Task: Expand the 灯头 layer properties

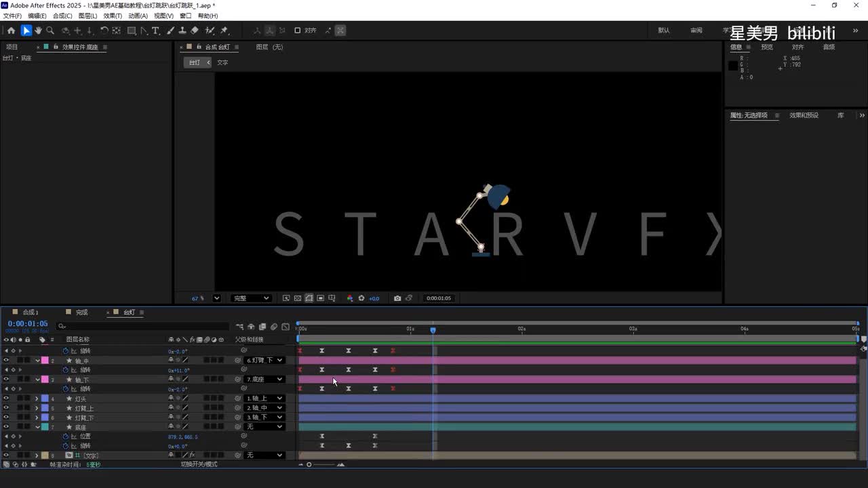Action: (37, 399)
